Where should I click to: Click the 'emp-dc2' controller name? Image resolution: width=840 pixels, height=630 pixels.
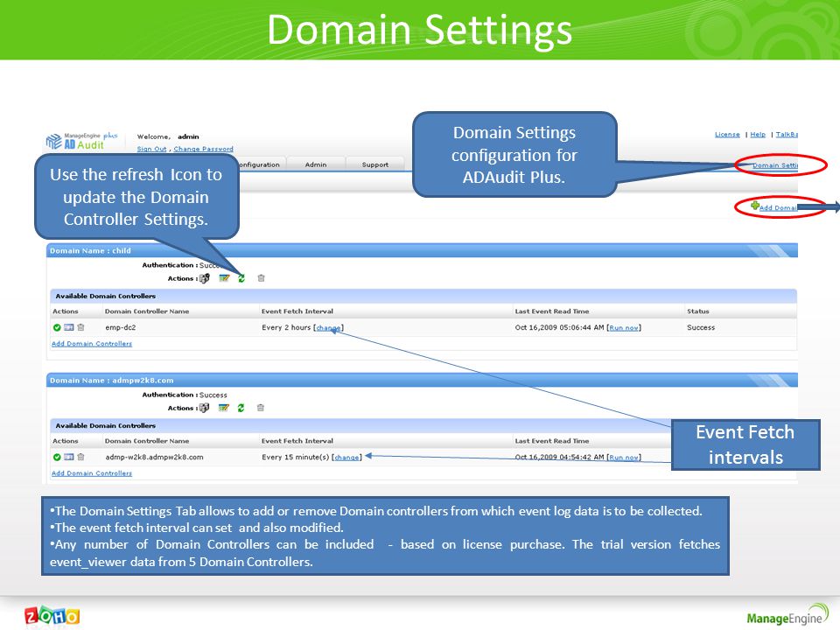coord(121,327)
